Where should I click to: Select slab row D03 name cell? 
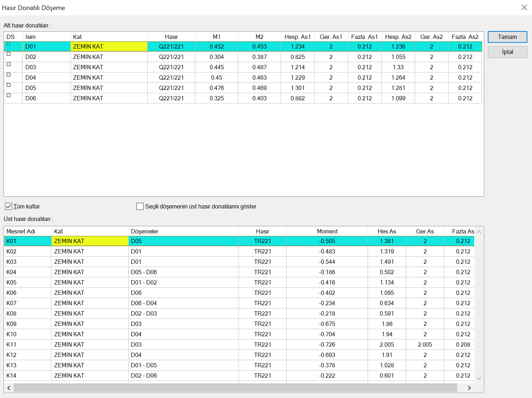(31, 67)
